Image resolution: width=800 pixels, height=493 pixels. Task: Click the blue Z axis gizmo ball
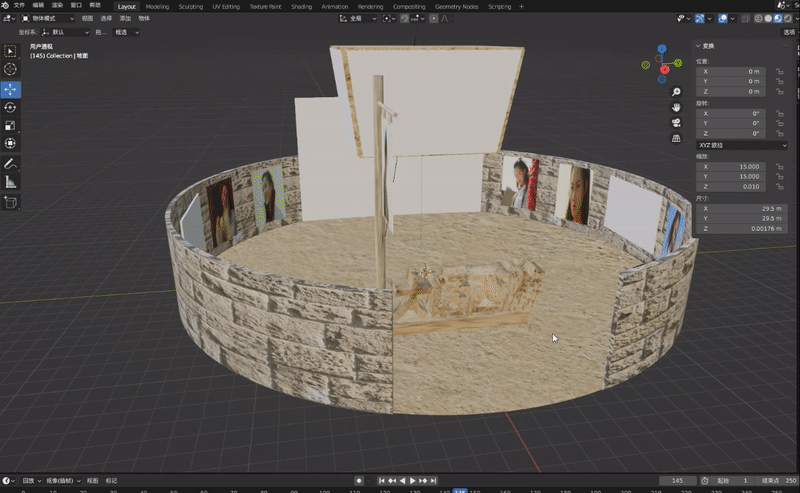point(662,49)
